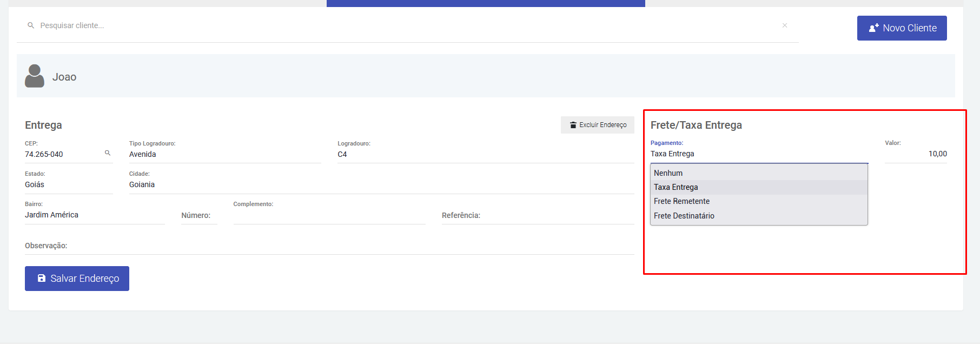Click the Joao user avatar icon
The width and height of the screenshot is (980, 344).
click(x=35, y=76)
